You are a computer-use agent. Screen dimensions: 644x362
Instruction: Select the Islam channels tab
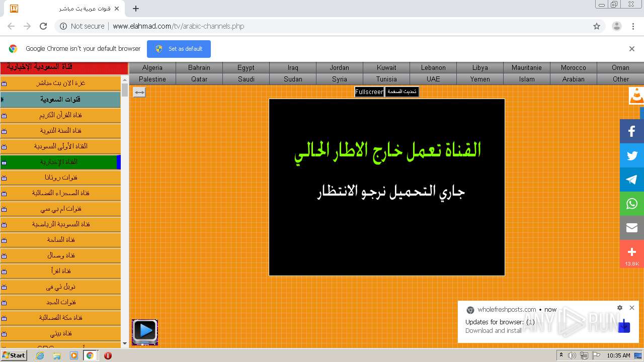click(527, 79)
